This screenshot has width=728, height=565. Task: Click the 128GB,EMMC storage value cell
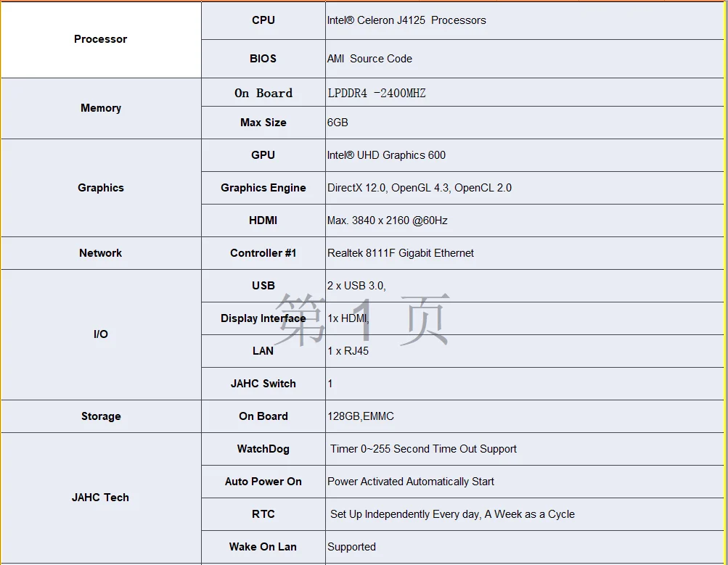coord(361,416)
